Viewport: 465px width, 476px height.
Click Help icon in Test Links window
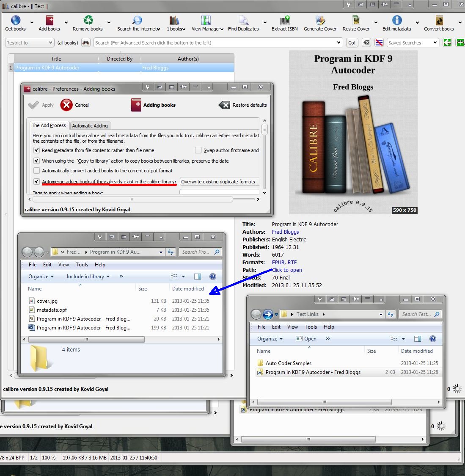pos(433,339)
